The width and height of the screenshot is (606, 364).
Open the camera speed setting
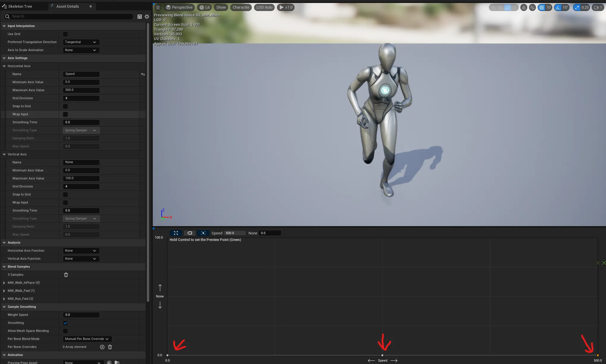[x=597, y=7]
